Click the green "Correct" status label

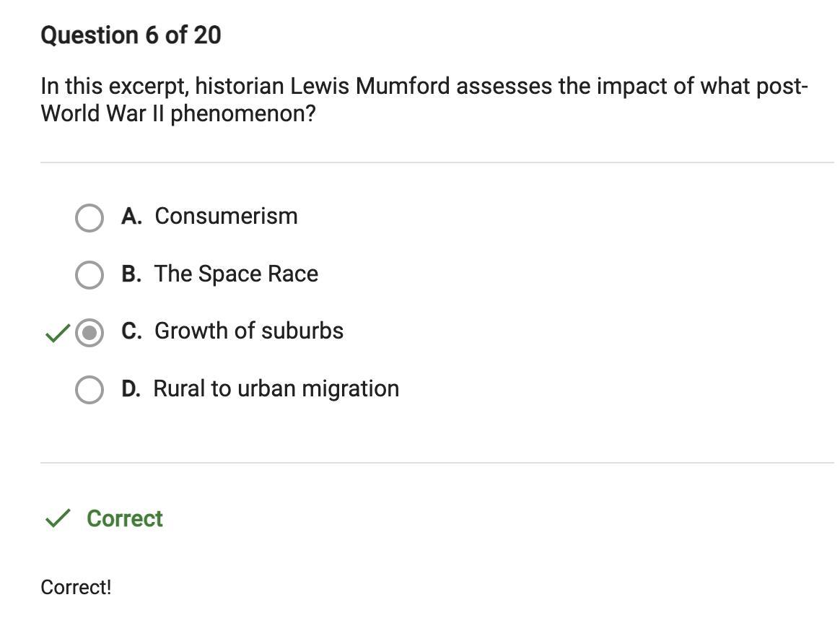pyautogui.click(x=125, y=518)
